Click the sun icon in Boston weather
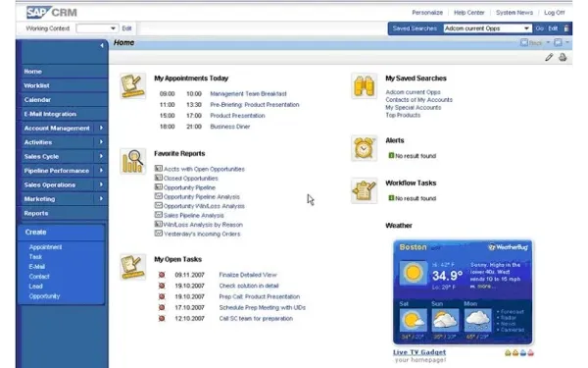Image resolution: width=588 pixels, height=368 pixels. tap(414, 273)
